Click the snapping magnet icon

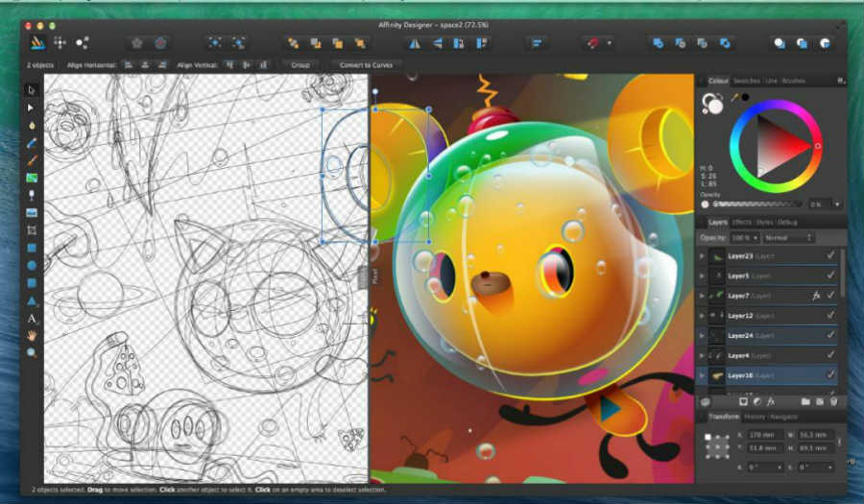(593, 43)
